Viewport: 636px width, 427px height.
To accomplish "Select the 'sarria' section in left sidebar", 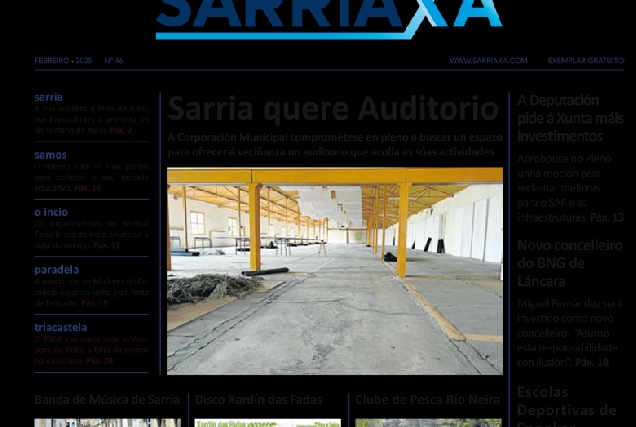I will click(x=48, y=98).
